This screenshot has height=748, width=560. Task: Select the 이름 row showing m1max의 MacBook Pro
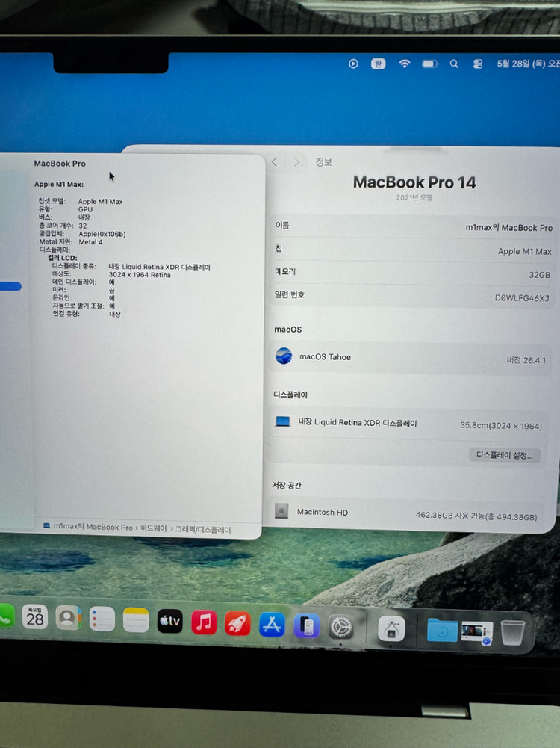[x=413, y=226]
